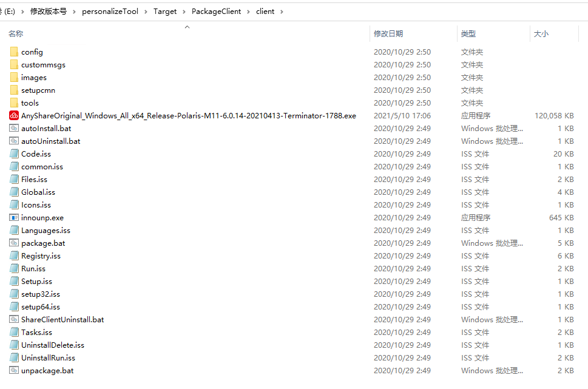
Task: Select the config folder icon
Action: click(14, 52)
